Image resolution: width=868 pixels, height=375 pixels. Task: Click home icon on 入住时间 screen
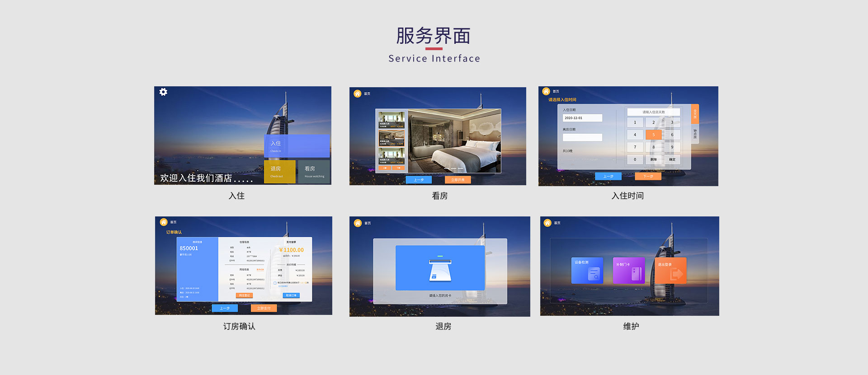[x=546, y=91]
